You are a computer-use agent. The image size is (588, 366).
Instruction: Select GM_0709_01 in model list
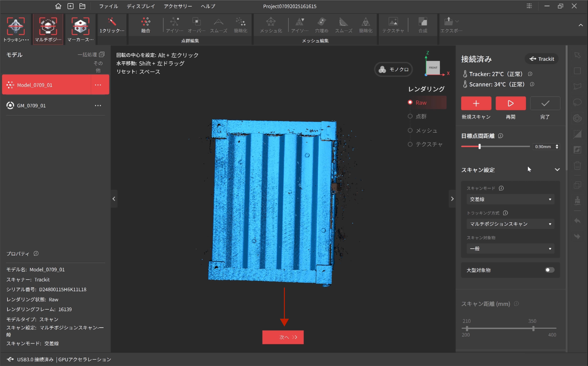[x=32, y=106]
